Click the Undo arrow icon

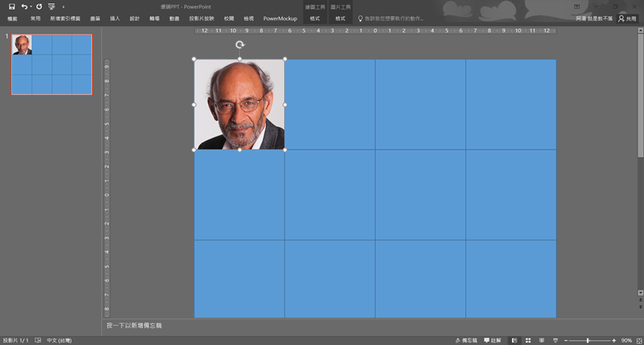24,6
